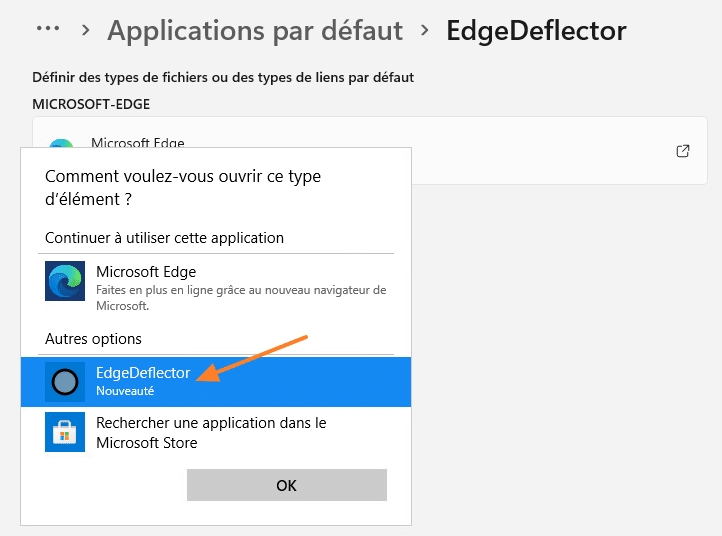The height and width of the screenshot is (536, 722).
Task: Click the chevron before the EdgeDeflector title
Action: 425,30
